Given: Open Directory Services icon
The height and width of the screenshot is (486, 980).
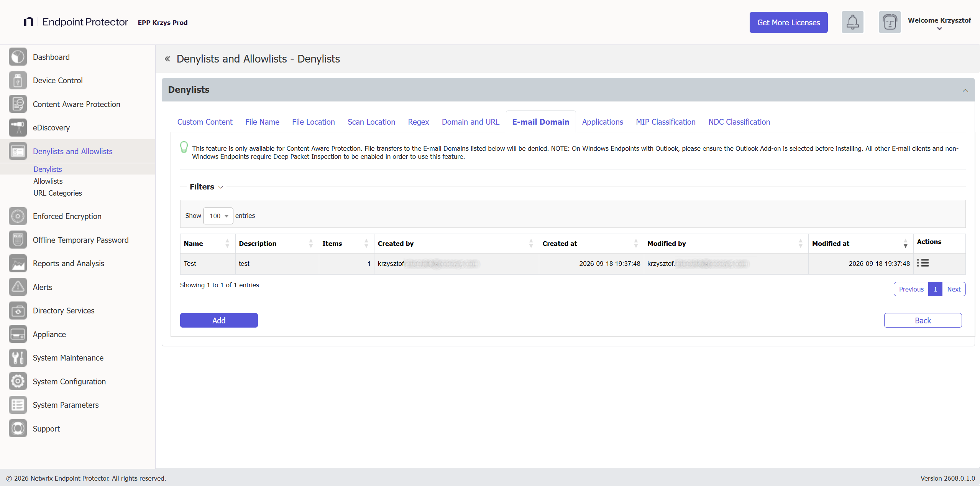Looking at the screenshot, I should pyautogui.click(x=18, y=311).
